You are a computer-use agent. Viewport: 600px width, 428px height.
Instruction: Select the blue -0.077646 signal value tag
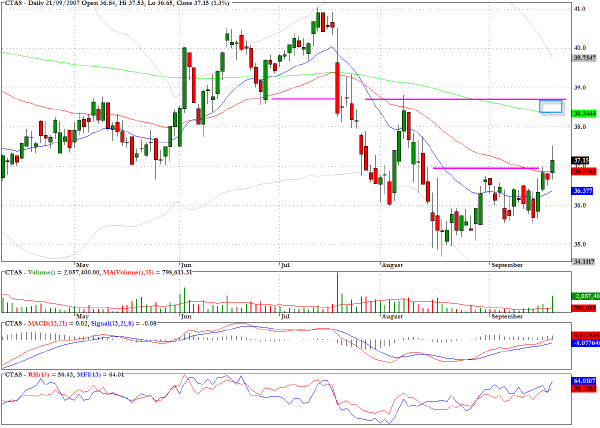(585, 343)
